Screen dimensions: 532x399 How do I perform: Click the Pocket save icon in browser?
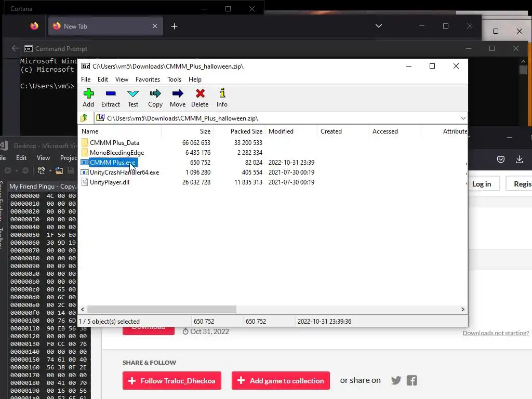click(x=501, y=159)
